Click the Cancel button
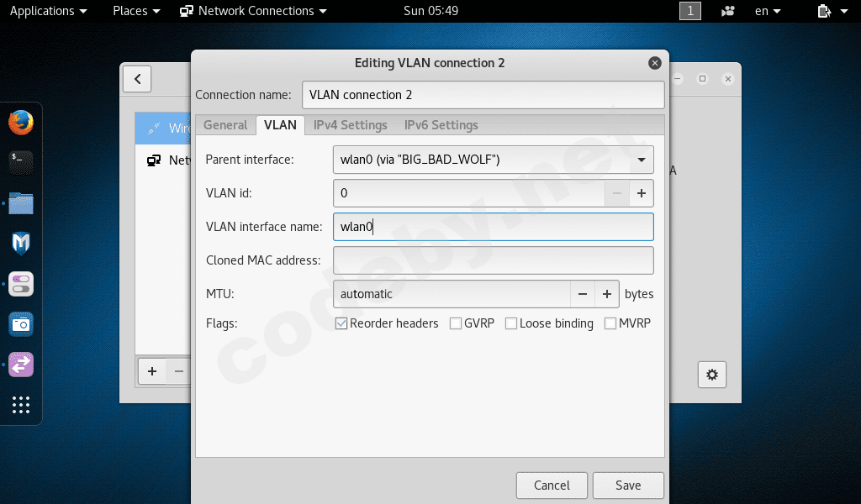 [x=552, y=486]
